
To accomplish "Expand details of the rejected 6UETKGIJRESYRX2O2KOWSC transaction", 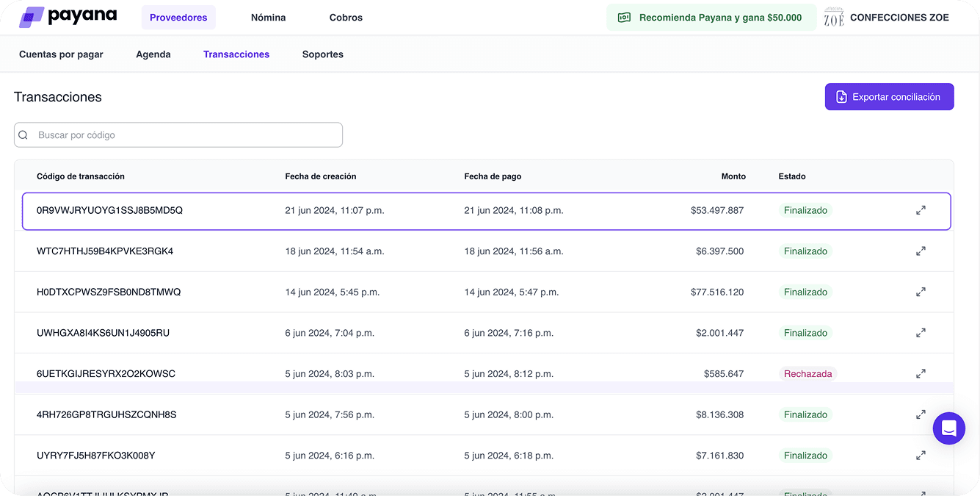I will pos(921,373).
